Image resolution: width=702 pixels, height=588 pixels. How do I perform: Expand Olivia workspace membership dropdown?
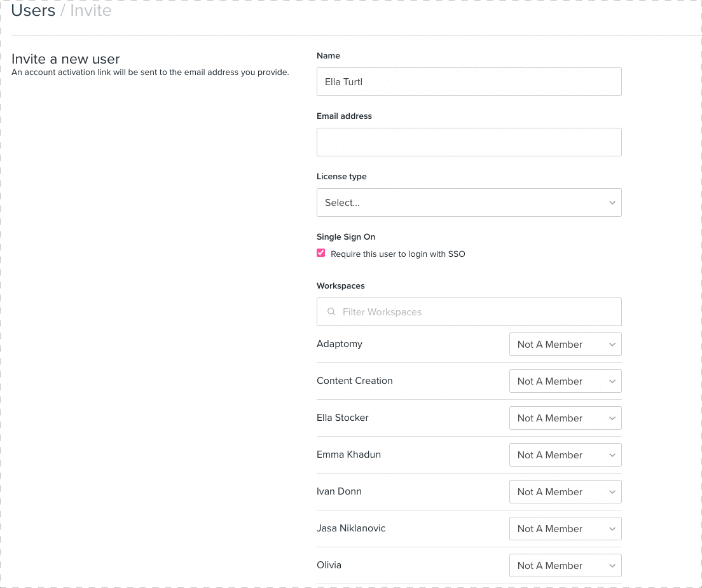pyautogui.click(x=565, y=566)
